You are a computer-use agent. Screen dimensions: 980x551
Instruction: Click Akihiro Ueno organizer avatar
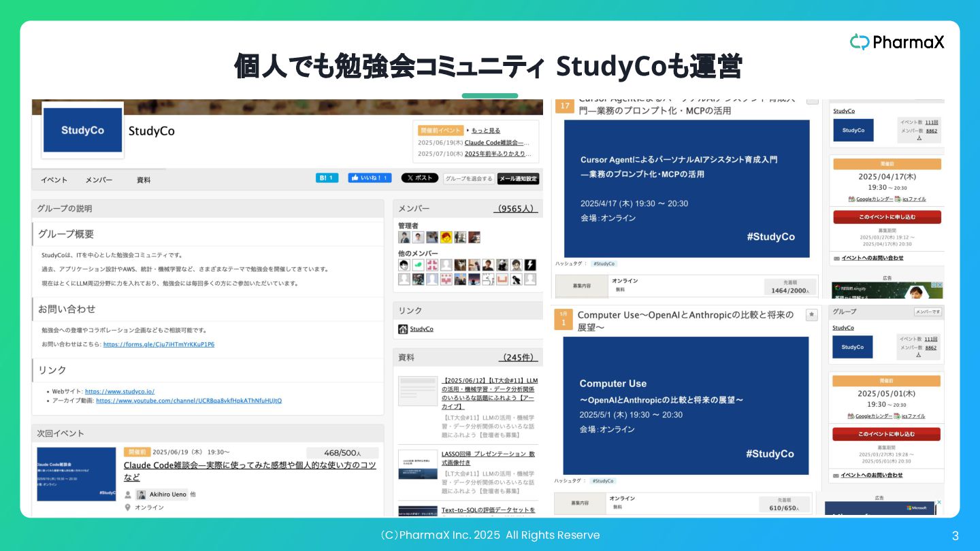[141, 495]
